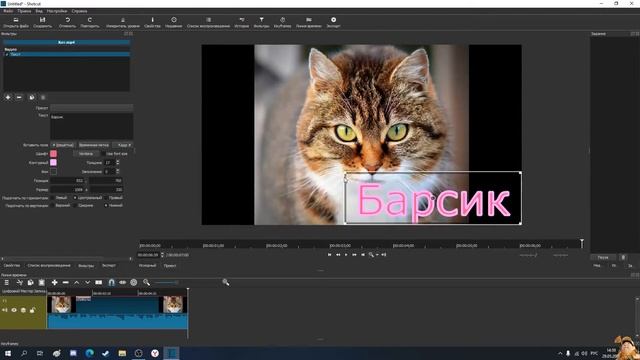Lift clip with timeline up-arrow icon

click(76, 282)
